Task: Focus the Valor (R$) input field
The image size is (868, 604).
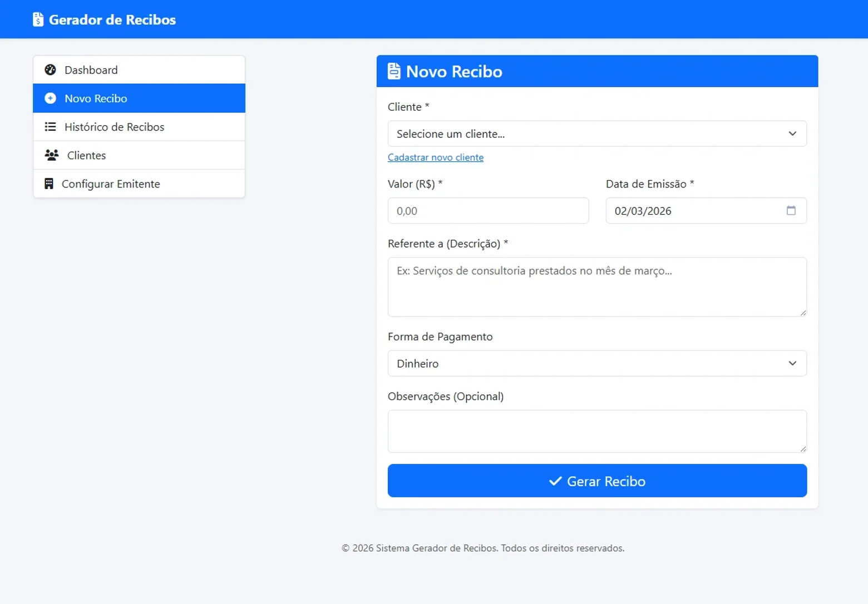Action: pyautogui.click(x=488, y=211)
